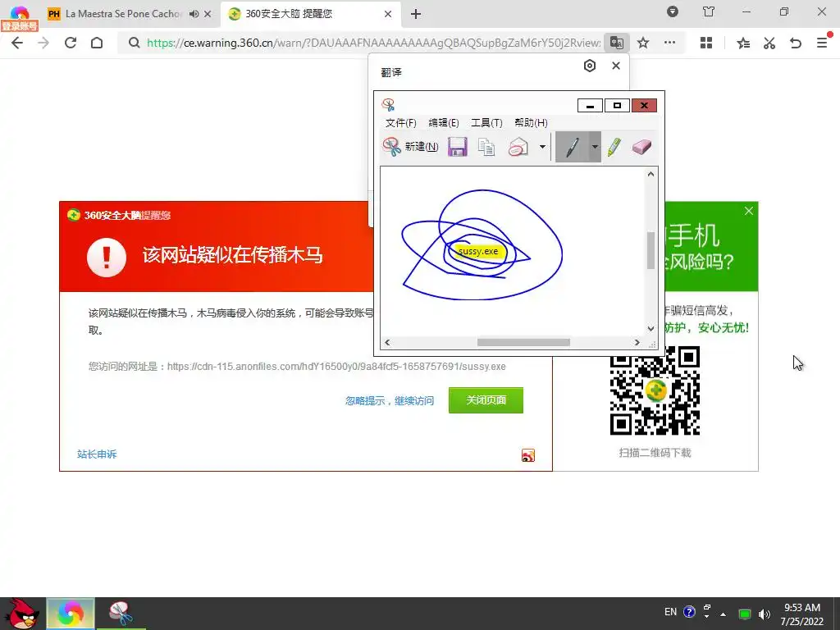Screen dimensions: 840x630
Task: Click the EN language indicator in tray
Action: pos(671,612)
